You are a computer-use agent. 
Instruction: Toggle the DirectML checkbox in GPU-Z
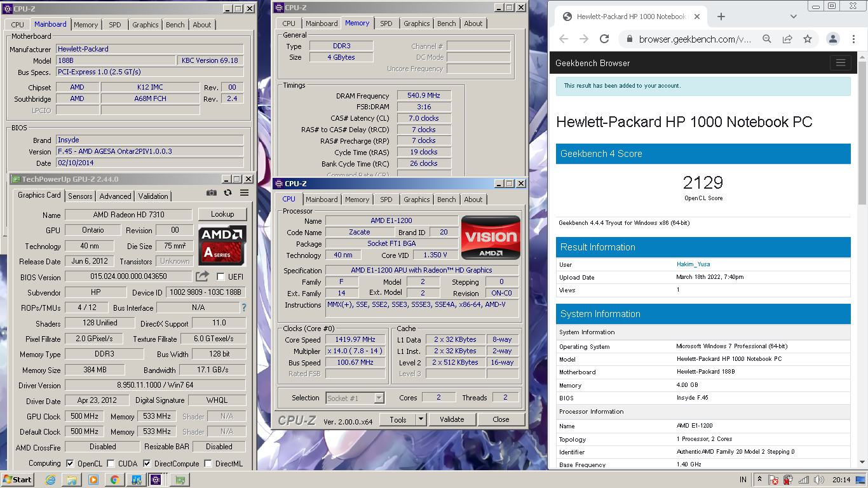(208, 463)
